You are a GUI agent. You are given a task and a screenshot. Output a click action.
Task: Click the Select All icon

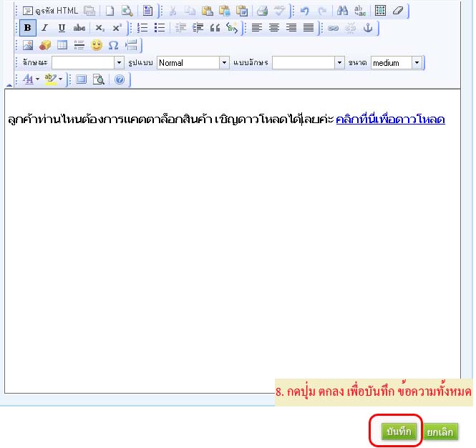pos(380,11)
